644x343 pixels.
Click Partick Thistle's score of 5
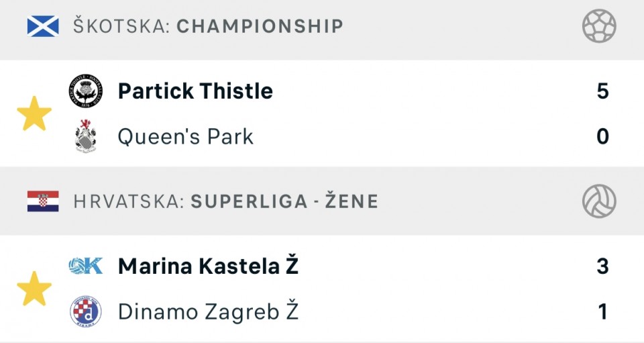click(x=602, y=91)
